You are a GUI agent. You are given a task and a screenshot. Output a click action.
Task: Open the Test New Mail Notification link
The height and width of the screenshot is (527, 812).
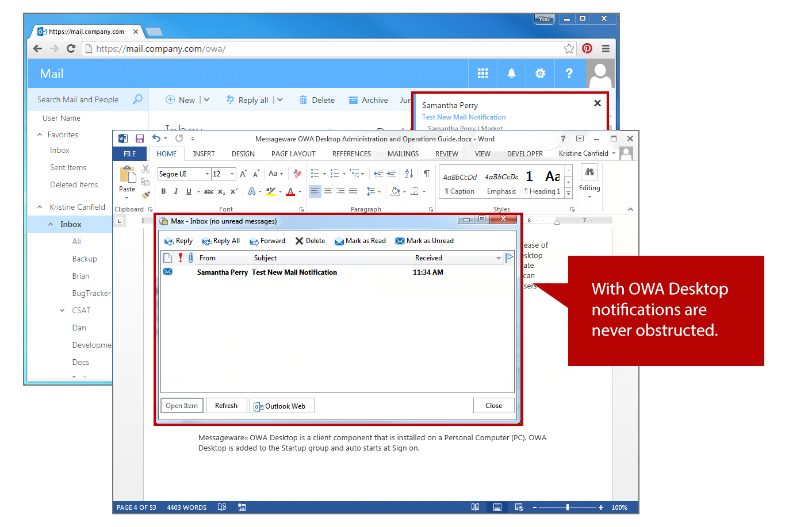click(x=464, y=117)
